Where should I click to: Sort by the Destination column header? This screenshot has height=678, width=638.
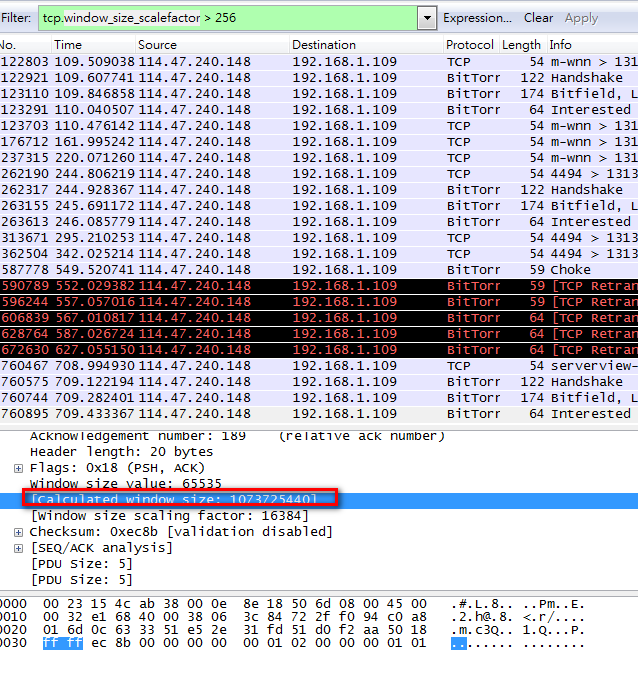366,45
